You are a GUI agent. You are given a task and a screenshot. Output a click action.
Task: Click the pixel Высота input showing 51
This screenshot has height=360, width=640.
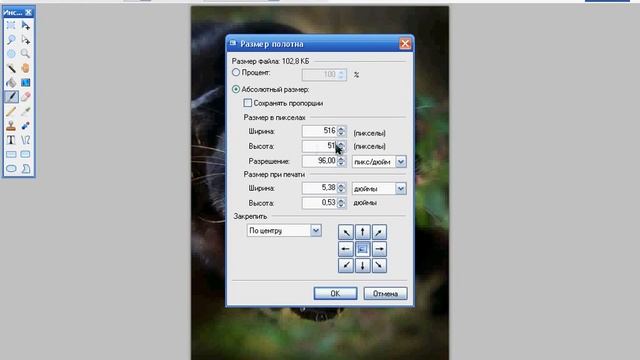[x=319, y=146]
